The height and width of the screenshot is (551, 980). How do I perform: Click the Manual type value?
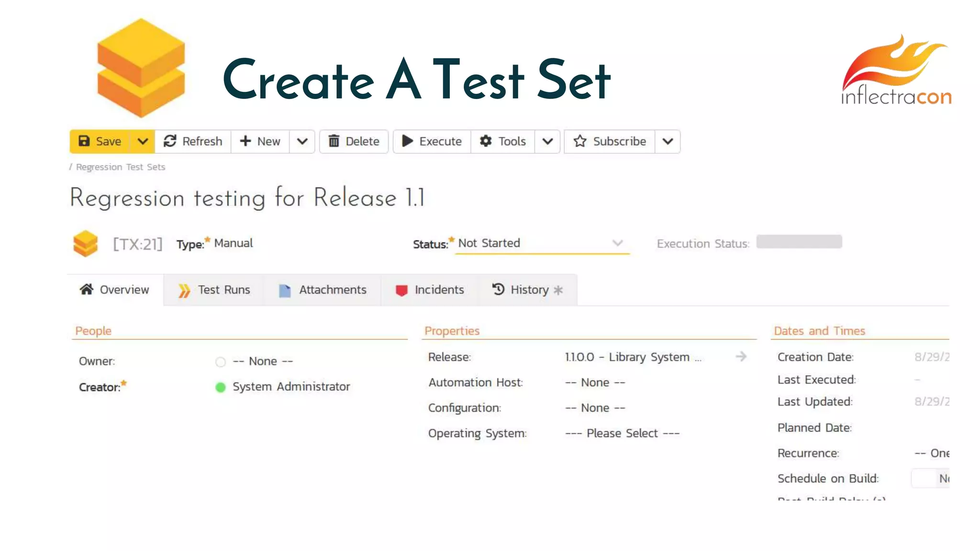(x=234, y=243)
